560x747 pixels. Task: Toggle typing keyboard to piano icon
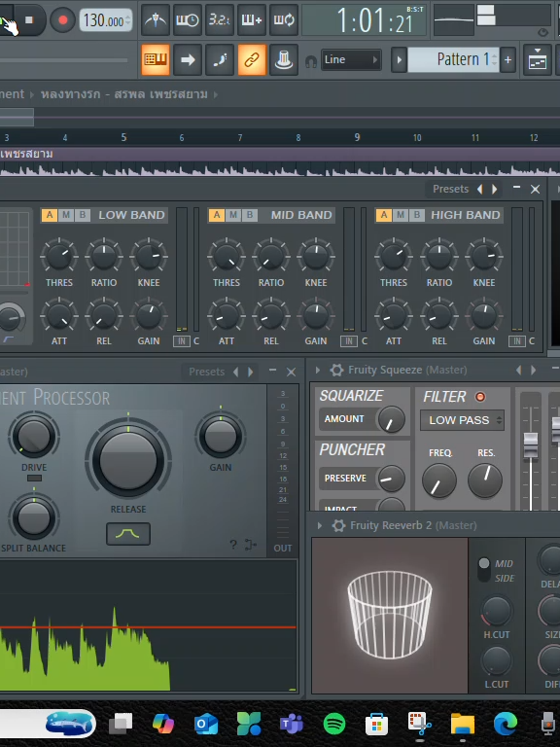coord(156,59)
